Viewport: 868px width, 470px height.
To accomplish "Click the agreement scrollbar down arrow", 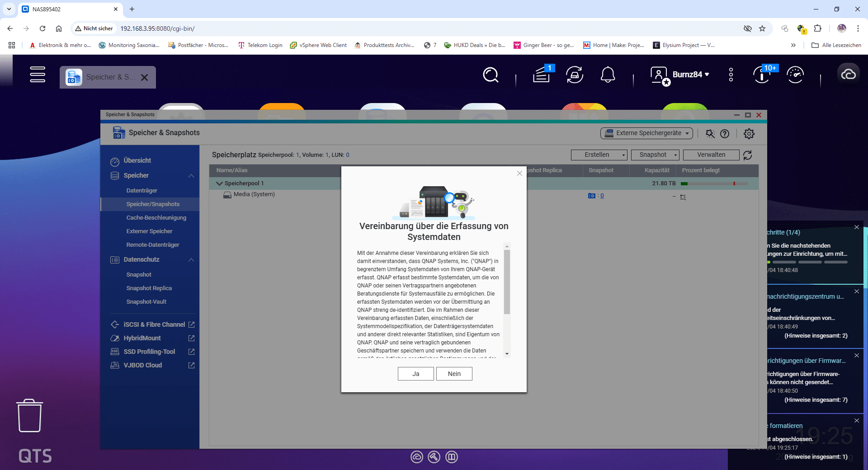I will tap(507, 354).
